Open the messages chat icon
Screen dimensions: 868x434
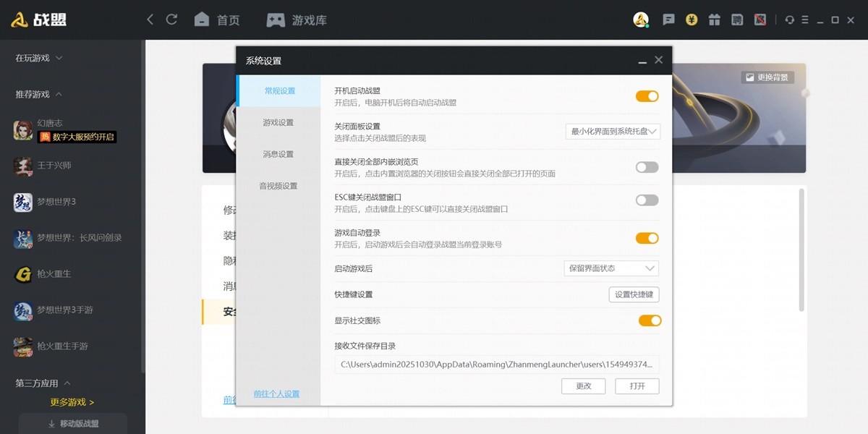[x=669, y=20]
